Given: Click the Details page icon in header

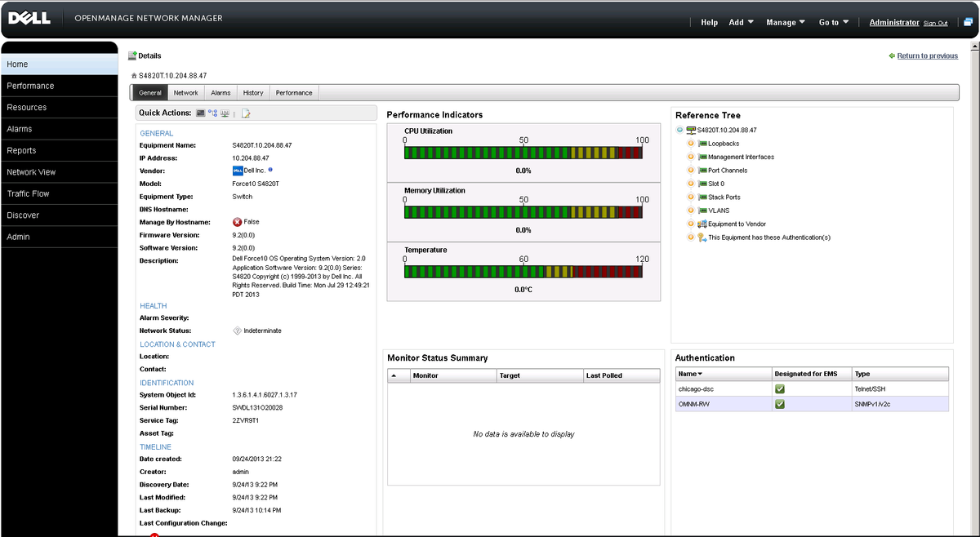Looking at the screenshot, I should tap(131, 55).
